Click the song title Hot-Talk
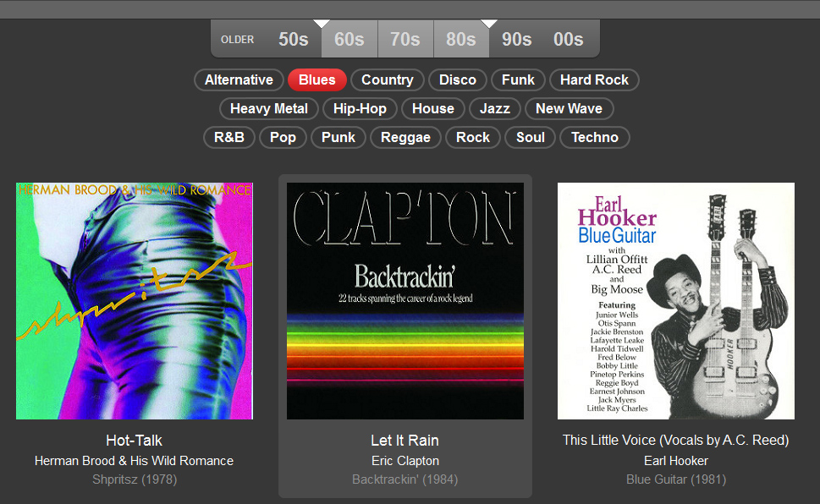This screenshot has width=820, height=504. click(x=135, y=441)
